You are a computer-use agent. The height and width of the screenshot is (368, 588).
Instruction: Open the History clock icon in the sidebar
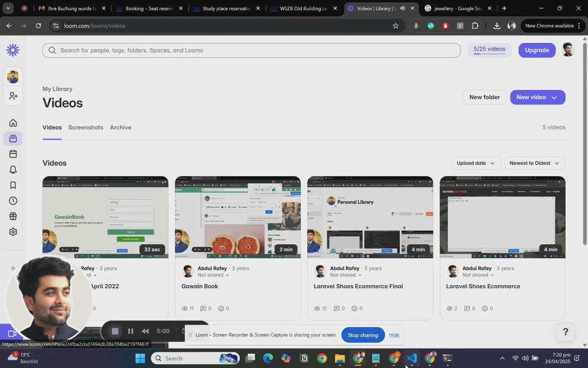click(x=13, y=201)
